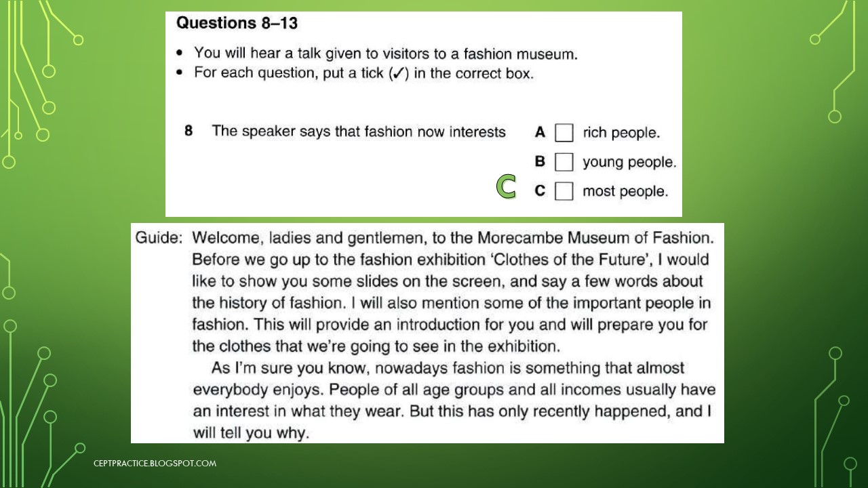This screenshot has width=868, height=488.
Task: Click the Questions 8–13 heading
Action: coord(237,23)
